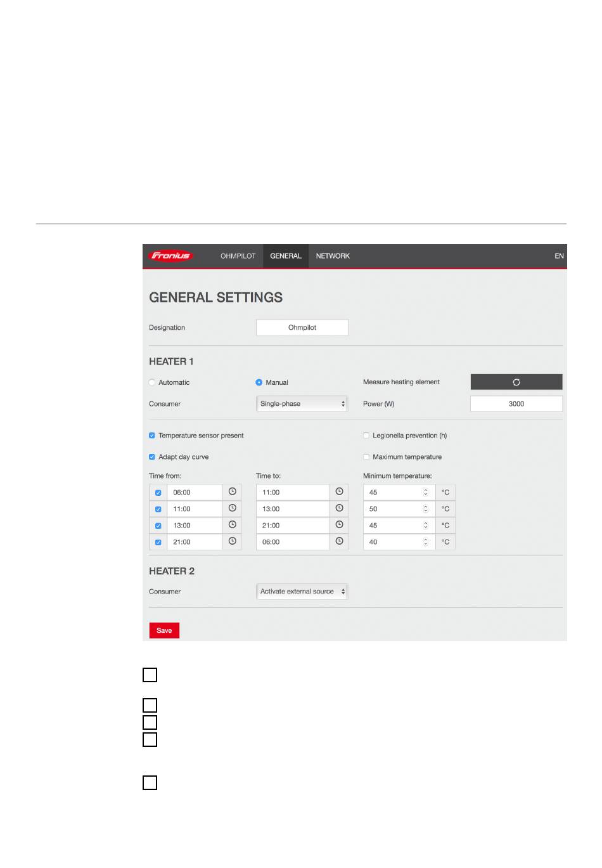Click the GENERAL SETTINGS title

coord(216,297)
